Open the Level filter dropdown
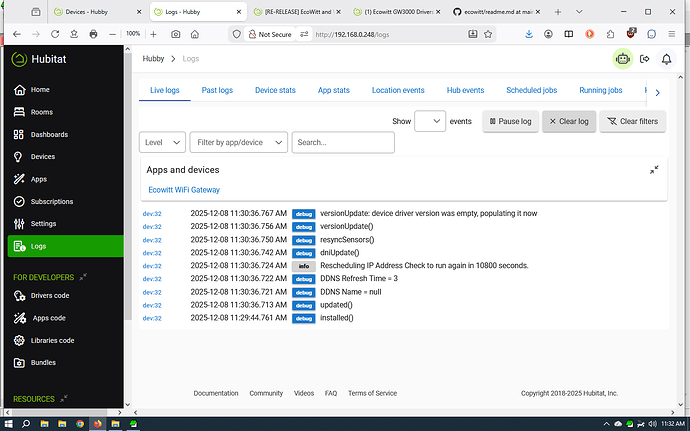This screenshot has height=431, width=690. click(x=162, y=142)
